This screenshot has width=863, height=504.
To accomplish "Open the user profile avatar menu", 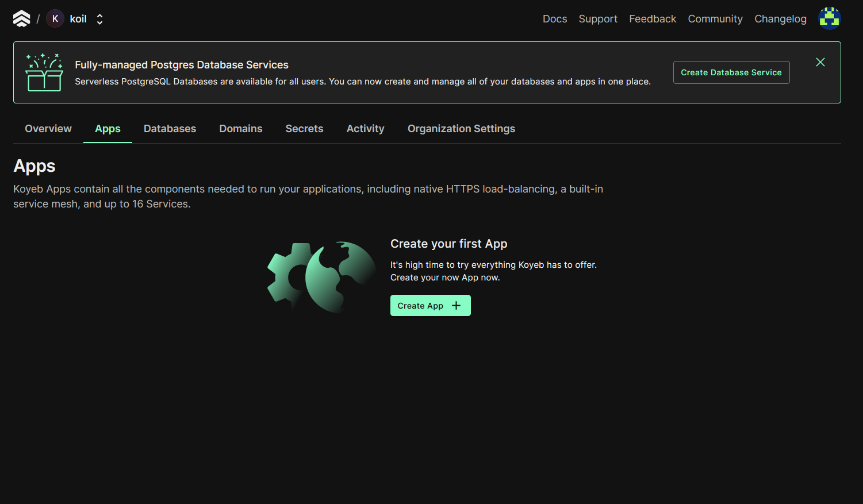I will click(829, 18).
